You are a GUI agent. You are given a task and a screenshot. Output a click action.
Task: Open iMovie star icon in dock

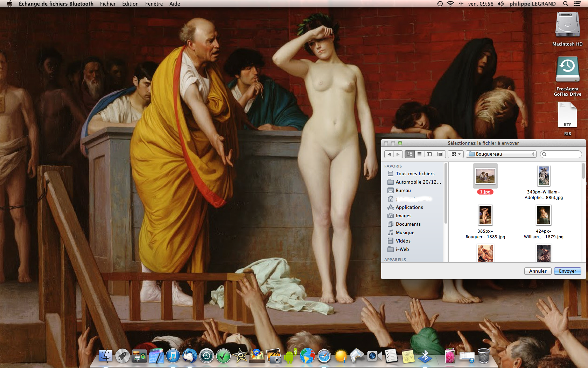coord(240,356)
